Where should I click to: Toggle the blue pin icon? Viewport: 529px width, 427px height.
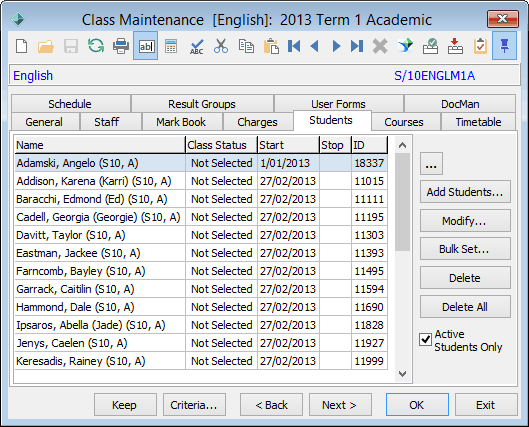tap(504, 46)
